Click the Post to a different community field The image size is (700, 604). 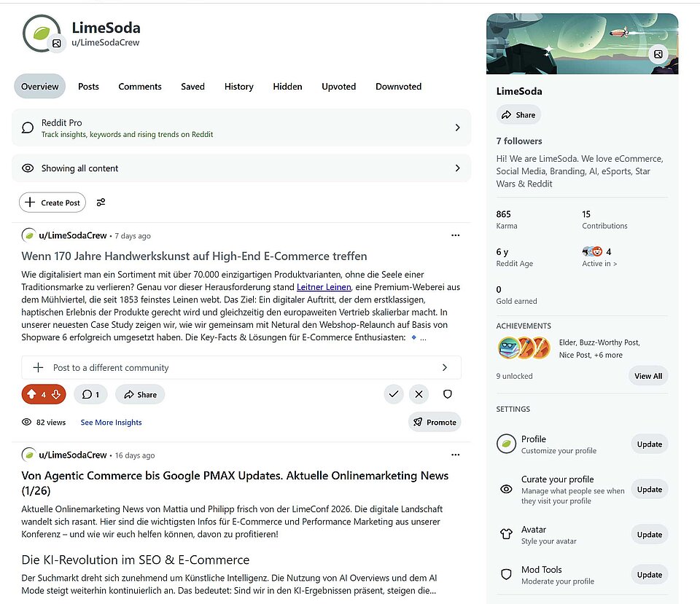(241, 367)
